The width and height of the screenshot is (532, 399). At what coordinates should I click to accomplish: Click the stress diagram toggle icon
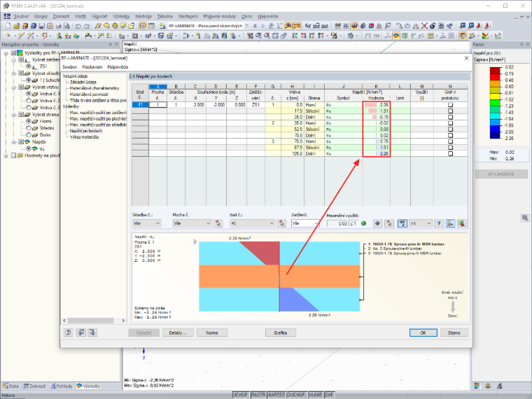click(x=450, y=223)
